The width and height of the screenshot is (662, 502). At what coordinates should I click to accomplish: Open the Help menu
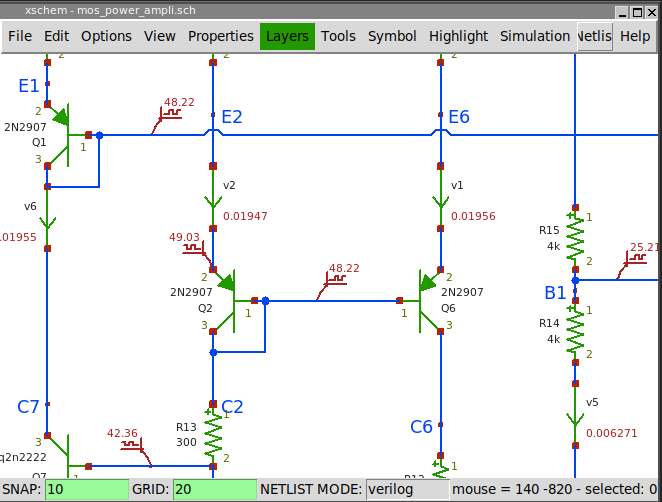click(x=634, y=36)
